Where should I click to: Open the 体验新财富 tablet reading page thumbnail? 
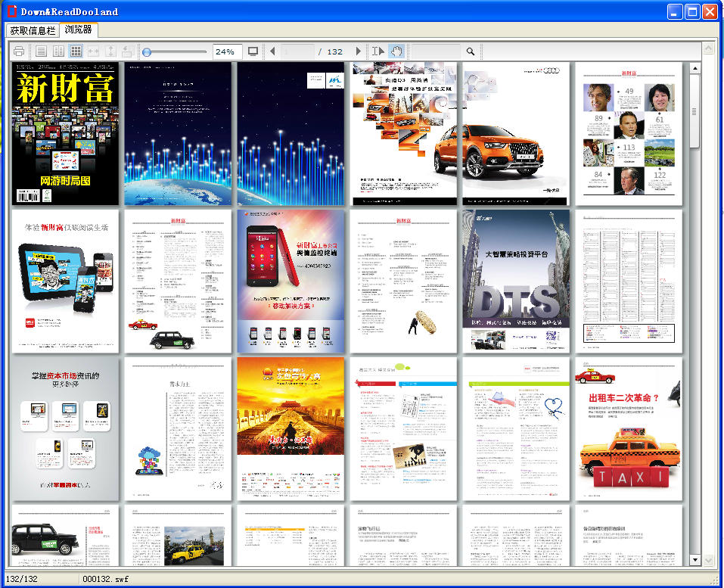[65, 282]
